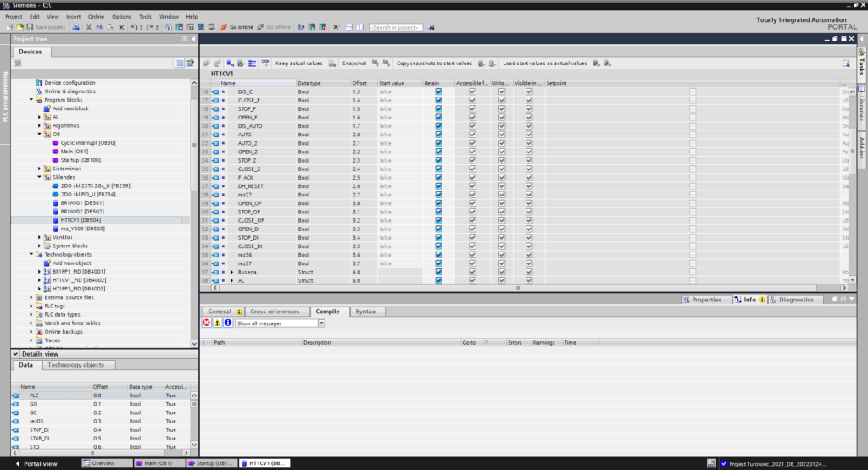Click the Undo arrow icon
Viewport: 868px width, 470px height.
[x=134, y=27]
